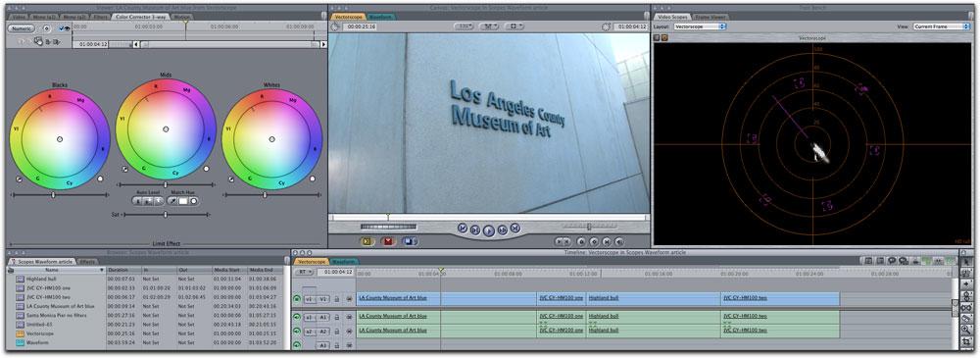The image size is (980, 358).
Task: Open the View dropdown showing Current Frame
Action: tap(941, 26)
